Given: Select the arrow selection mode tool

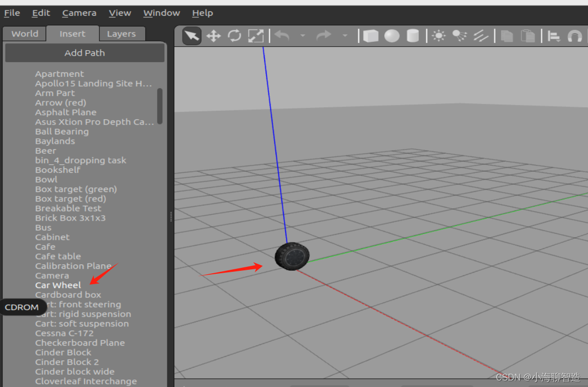Looking at the screenshot, I should click(191, 36).
